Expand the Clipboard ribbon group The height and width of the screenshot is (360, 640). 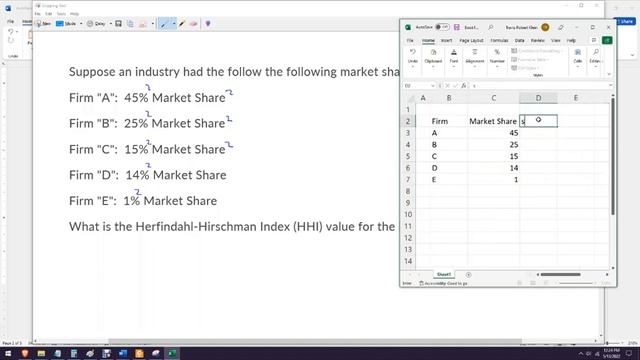[433, 57]
